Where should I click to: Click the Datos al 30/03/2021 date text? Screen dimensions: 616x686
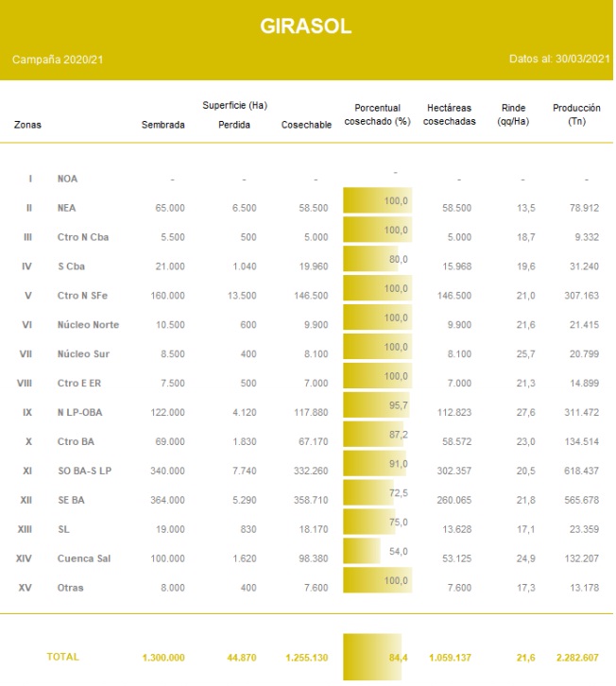[559, 60]
